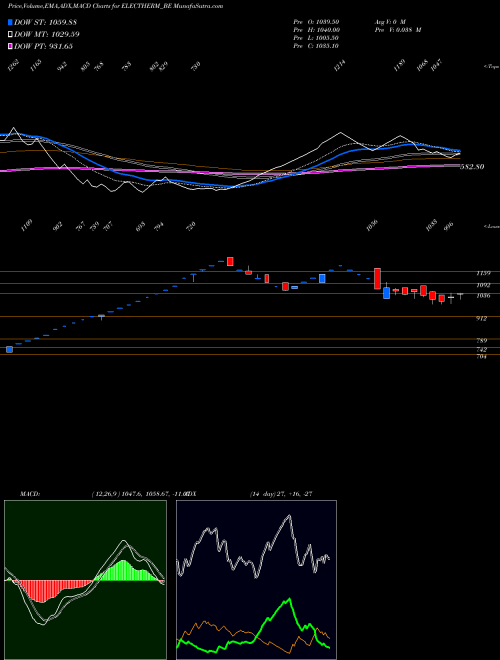Click the 1056 low value label

(x=372, y=225)
